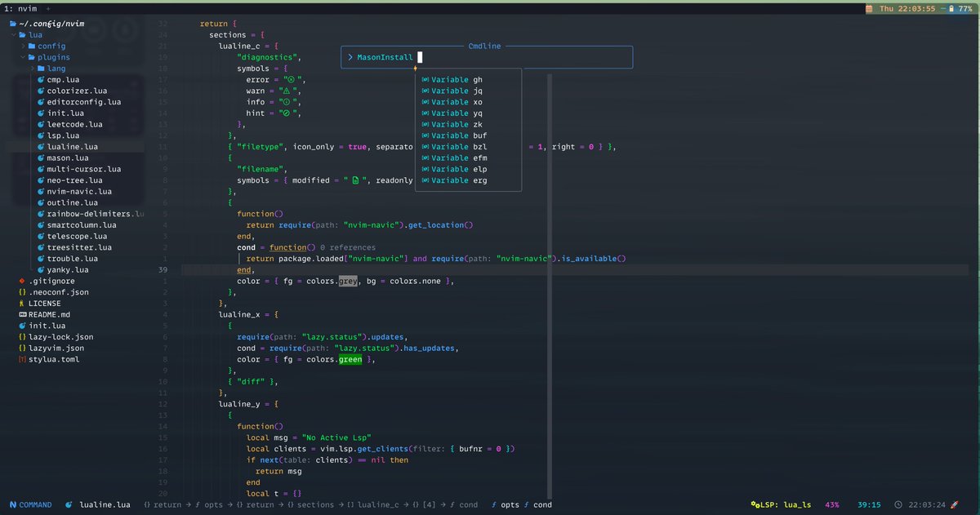Click the TOML icon next to stylua.toml

tap(21, 358)
